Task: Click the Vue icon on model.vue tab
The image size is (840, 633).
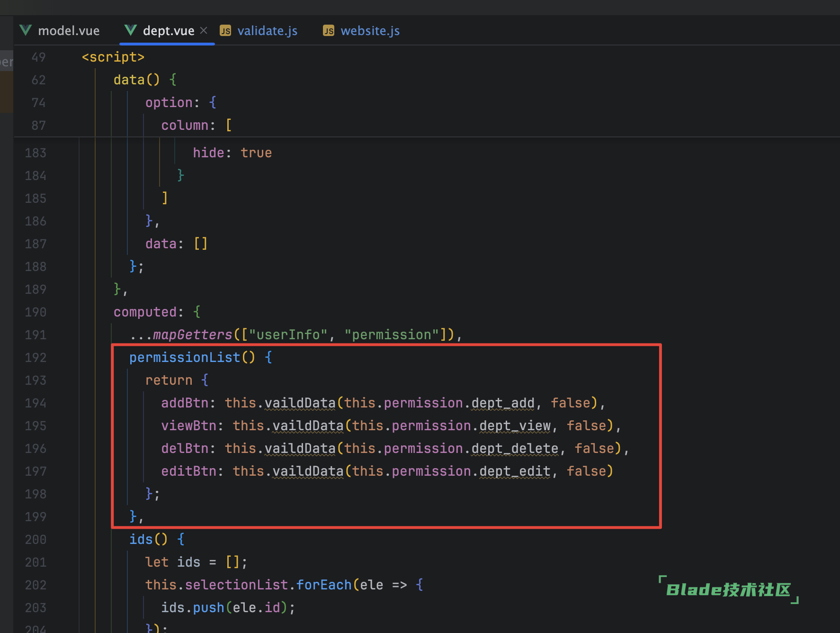Action: (x=26, y=30)
